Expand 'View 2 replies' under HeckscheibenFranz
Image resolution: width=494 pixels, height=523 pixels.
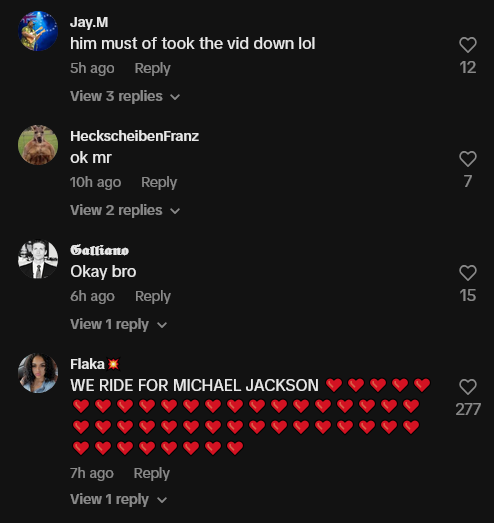[x=125, y=210]
